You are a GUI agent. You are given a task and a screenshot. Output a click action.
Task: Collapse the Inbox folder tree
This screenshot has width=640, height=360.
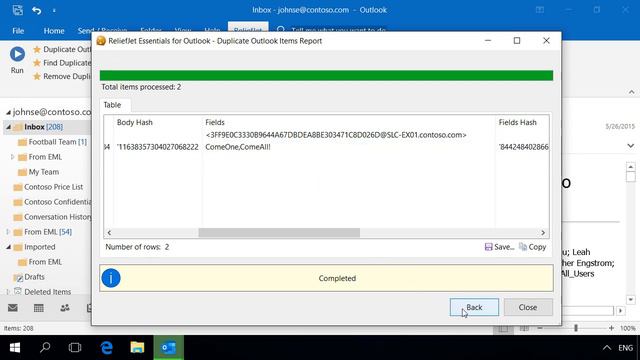coord(8,127)
